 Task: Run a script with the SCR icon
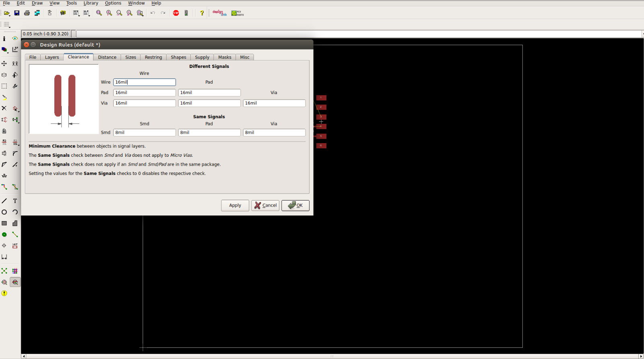coord(76,13)
